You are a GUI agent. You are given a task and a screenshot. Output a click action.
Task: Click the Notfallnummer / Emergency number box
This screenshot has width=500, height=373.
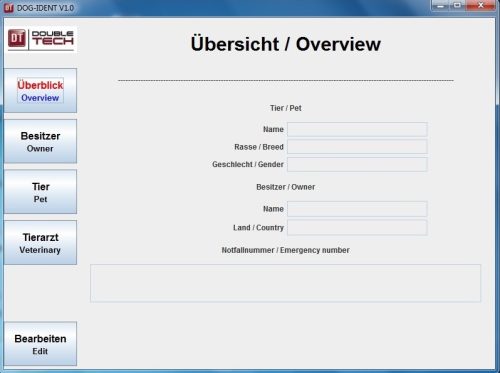(285, 283)
